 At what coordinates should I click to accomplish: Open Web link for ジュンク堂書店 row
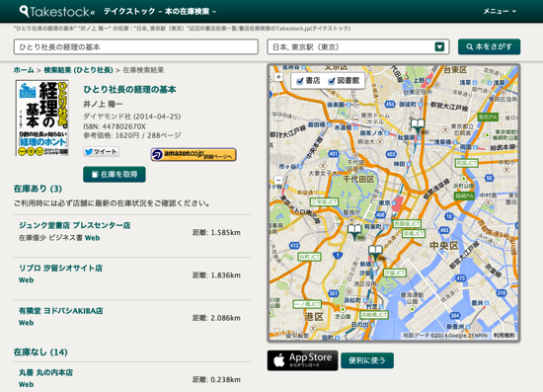coord(93,238)
